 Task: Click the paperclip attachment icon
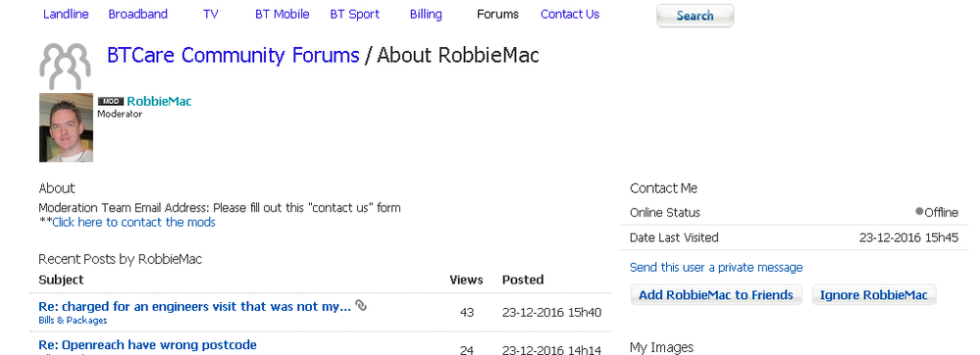pos(361,305)
